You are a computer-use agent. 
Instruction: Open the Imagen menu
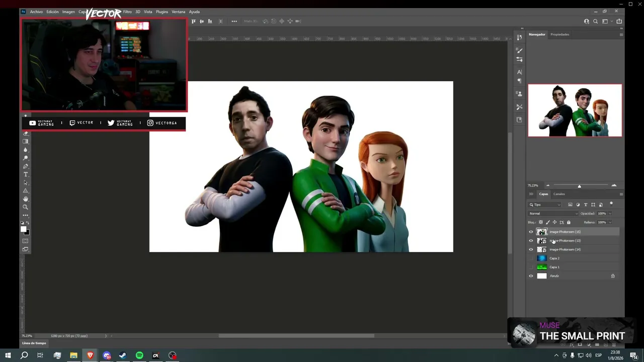click(x=68, y=12)
